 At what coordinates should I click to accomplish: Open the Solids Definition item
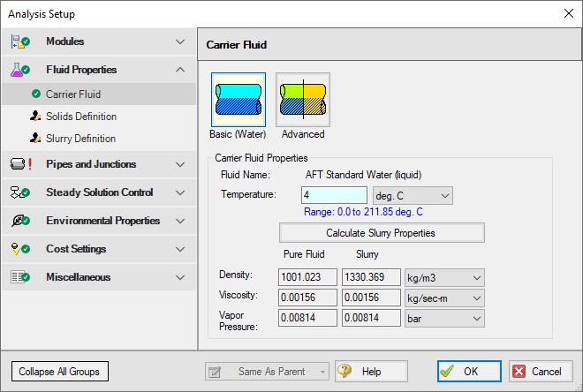point(80,117)
